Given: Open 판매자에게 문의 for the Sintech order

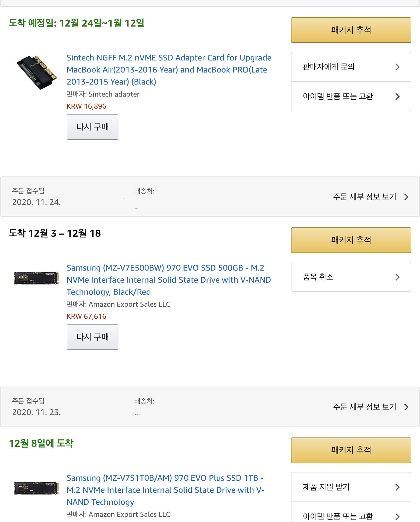Looking at the screenshot, I should pyautogui.click(x=351, y=67).
